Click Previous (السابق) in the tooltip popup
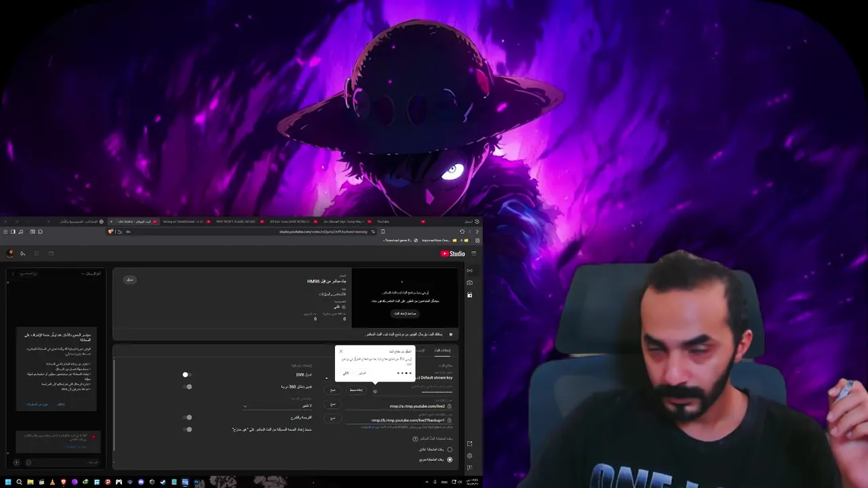Screen dimensions: 868x488 click(x=362, y=373)
